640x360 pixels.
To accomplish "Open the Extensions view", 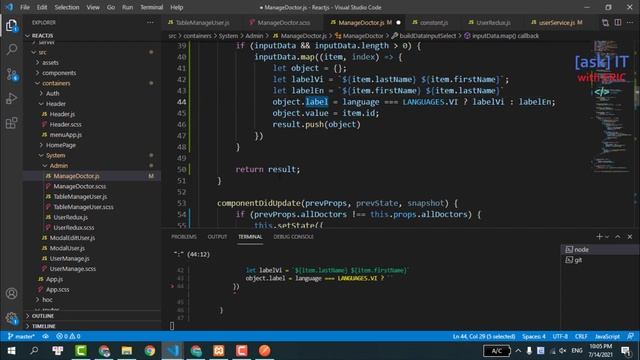I will pos(11,123).
